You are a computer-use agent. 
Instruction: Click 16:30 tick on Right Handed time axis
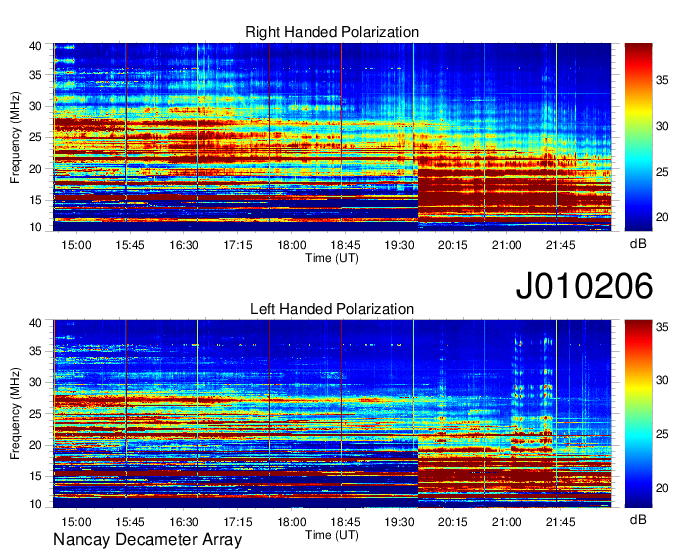183,245
